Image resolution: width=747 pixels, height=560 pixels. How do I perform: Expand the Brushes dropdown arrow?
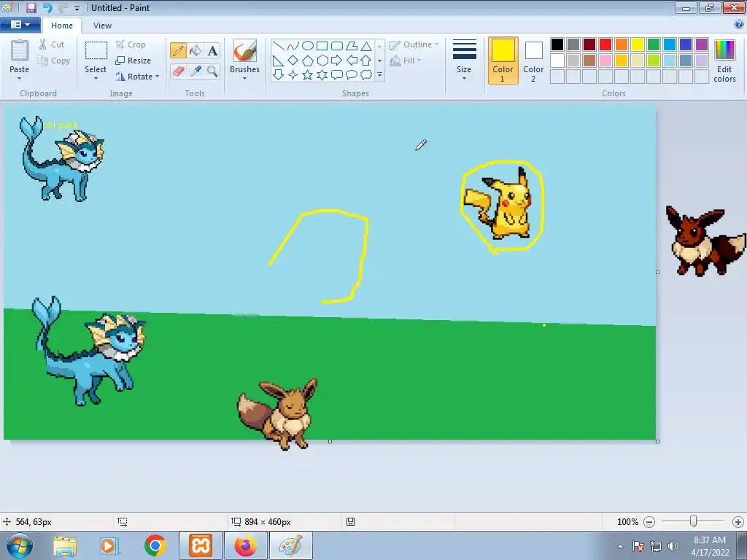tap(245, 78)
